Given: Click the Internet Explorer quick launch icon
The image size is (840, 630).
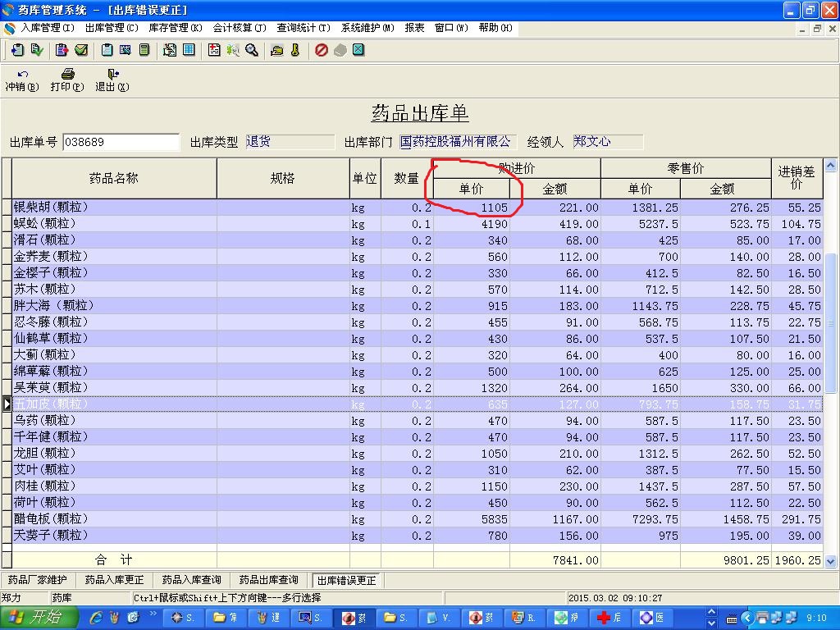Looking at the screenshot, I should [97, 618].
